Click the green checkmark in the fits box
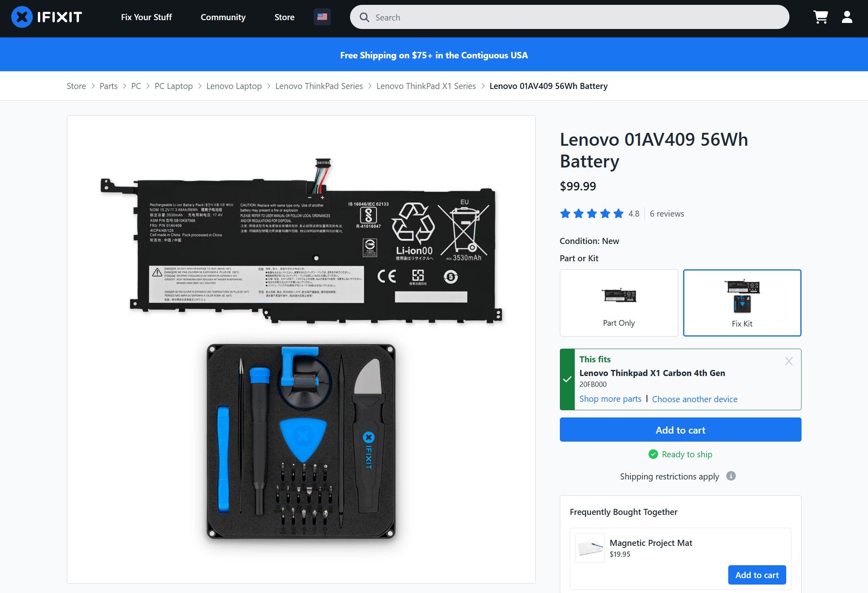This screenshot has width=868, height=593. (567, 379)
